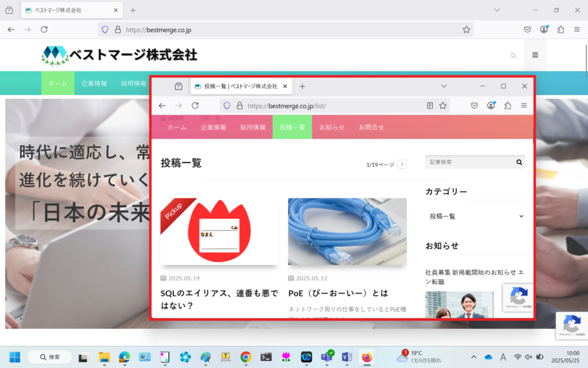Switch to rear window ベストマージ株式会社 tab
This screenshot has height=368, width=588.
pos(72,10)
